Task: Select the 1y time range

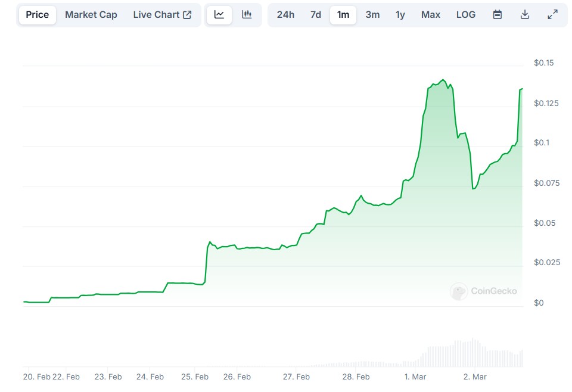Action: coord(400,15)
